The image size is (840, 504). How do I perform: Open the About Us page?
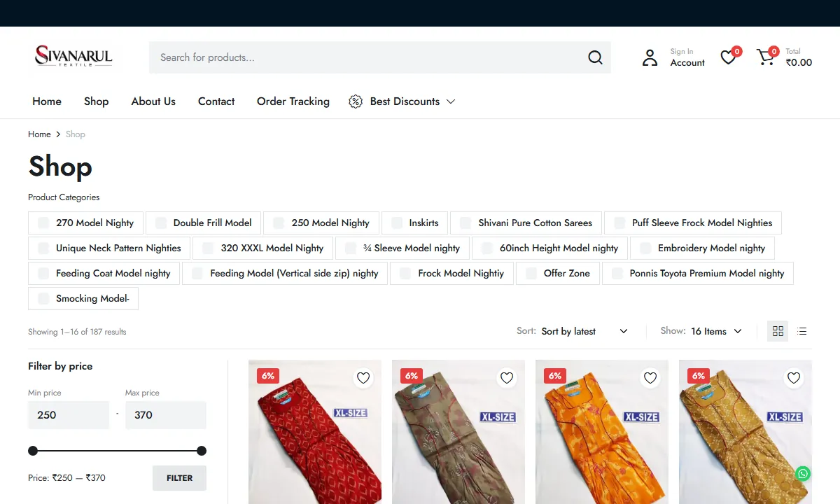click(153, 101)
